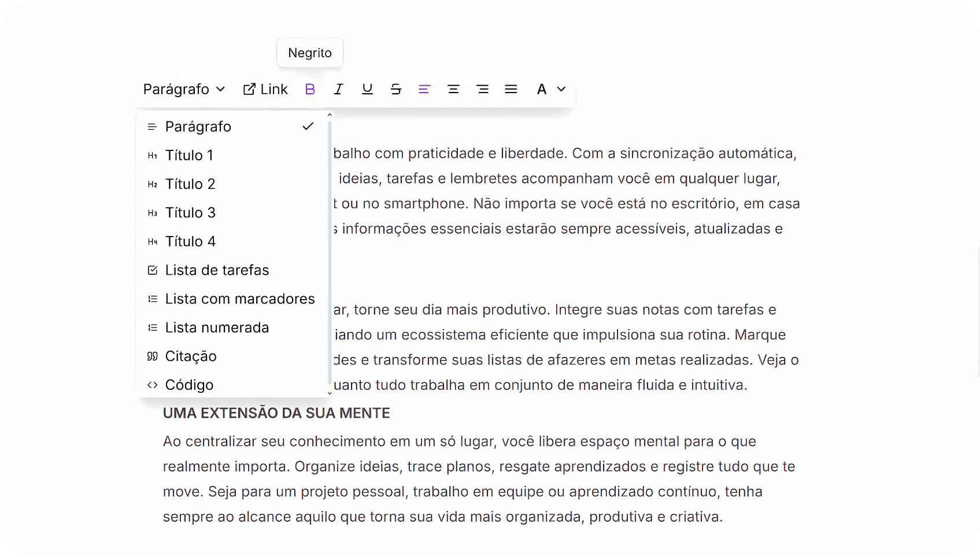Apply italic formatting
This screenshot has width=980, height=557.
(x=339, y=89)
